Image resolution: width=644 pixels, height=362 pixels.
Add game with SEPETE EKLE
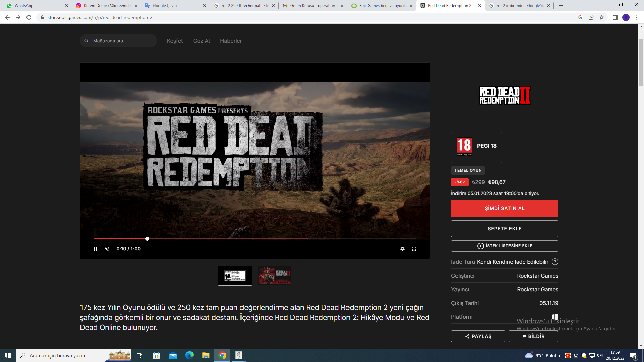(504, 229)
